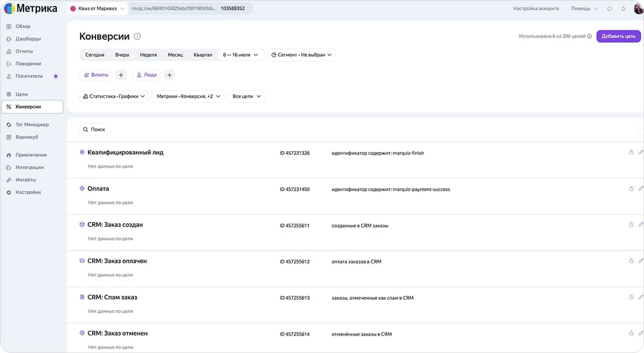Click lock icon in CRM: Заказ создан row

click(x=631, y=225)
